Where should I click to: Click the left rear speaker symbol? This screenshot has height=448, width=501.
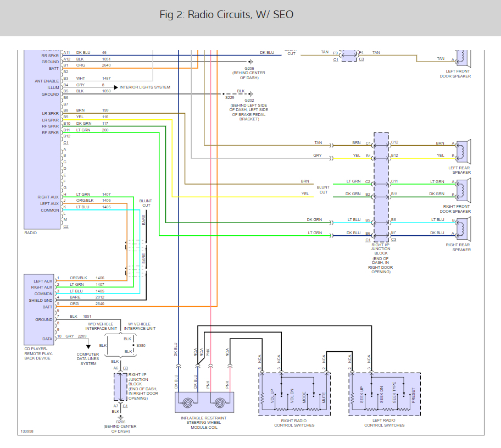462,150
